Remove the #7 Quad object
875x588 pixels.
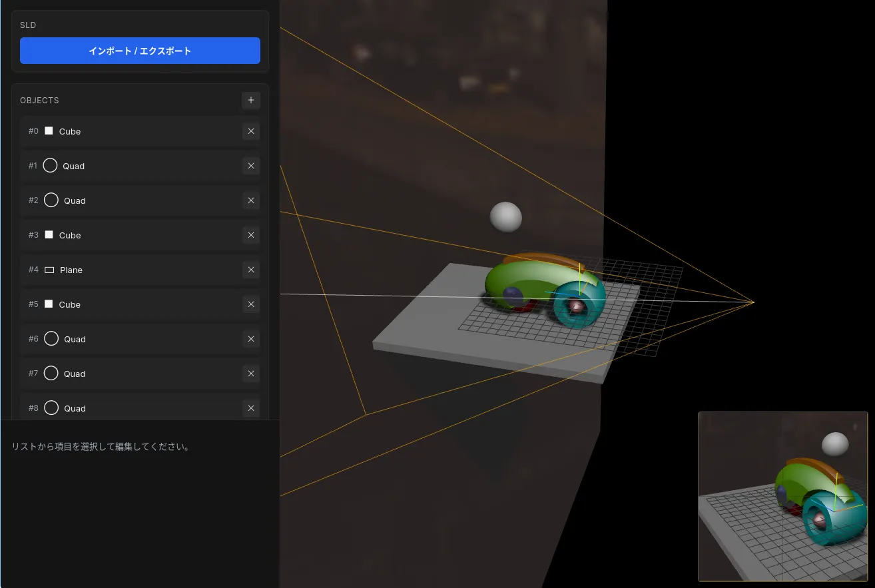[251, 374]
